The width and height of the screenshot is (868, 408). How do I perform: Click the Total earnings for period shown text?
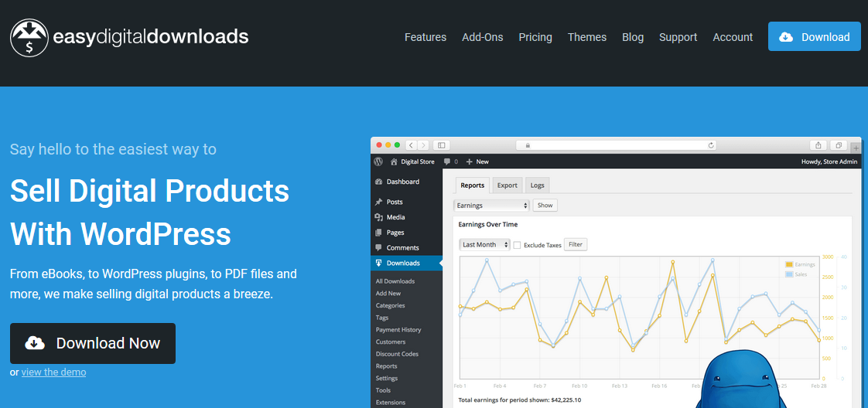point(520,399)
